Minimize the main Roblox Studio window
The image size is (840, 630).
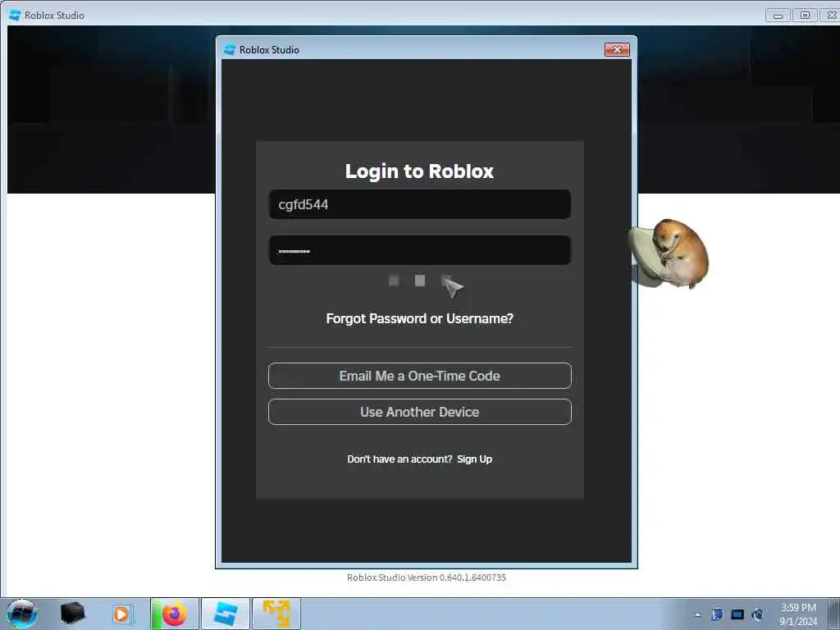coord(778,16)
